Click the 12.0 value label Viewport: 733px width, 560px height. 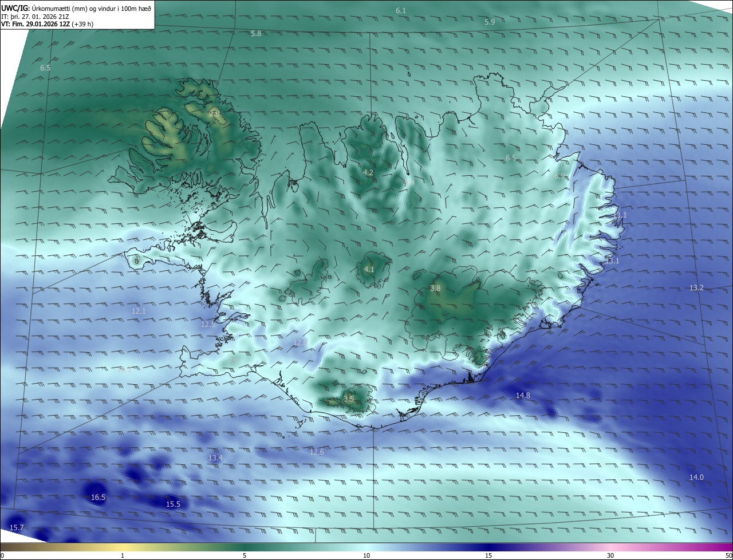tap(299, 342)
